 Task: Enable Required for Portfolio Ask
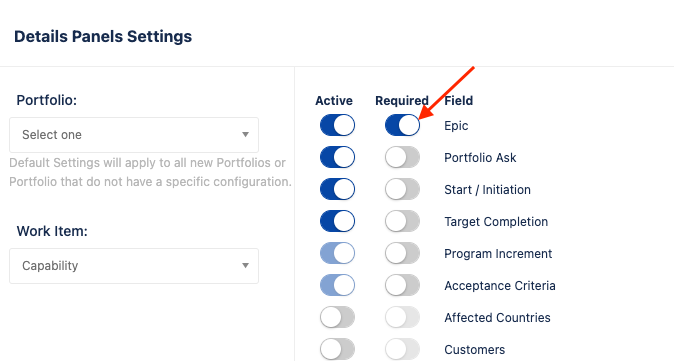click(402, 157)
